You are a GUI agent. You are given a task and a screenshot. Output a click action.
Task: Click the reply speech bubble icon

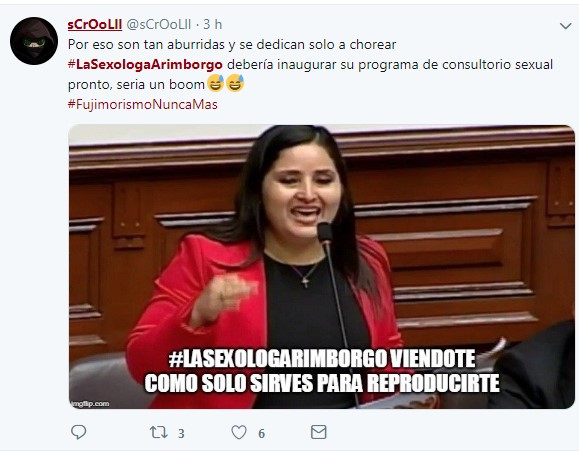pyautogui.click(x=78, y=432)
